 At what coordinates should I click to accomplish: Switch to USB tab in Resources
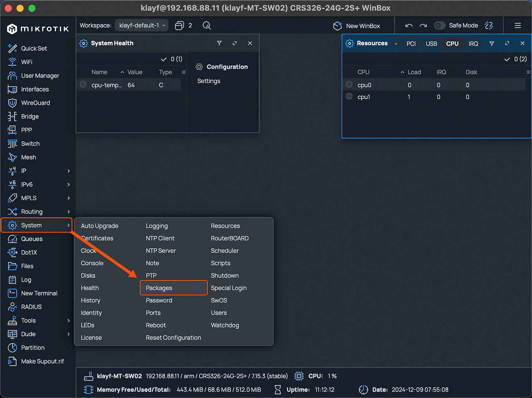click(431, 44)
